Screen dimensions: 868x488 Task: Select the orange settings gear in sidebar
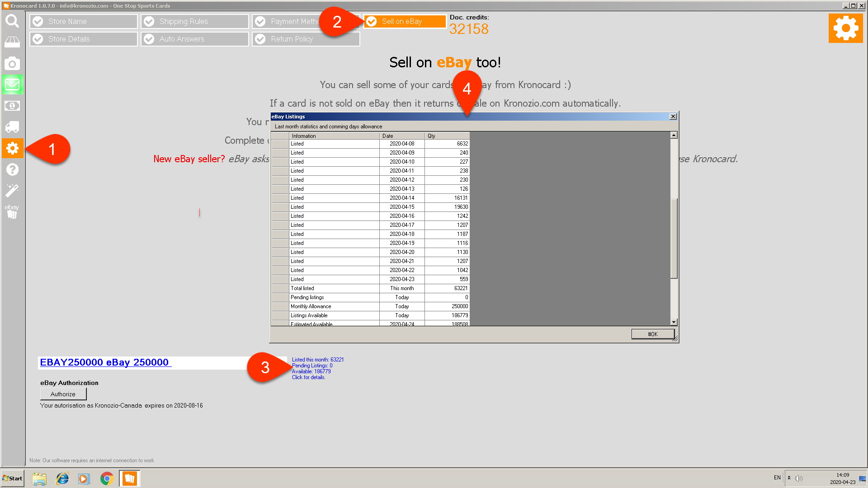click(x=12, y=148)
